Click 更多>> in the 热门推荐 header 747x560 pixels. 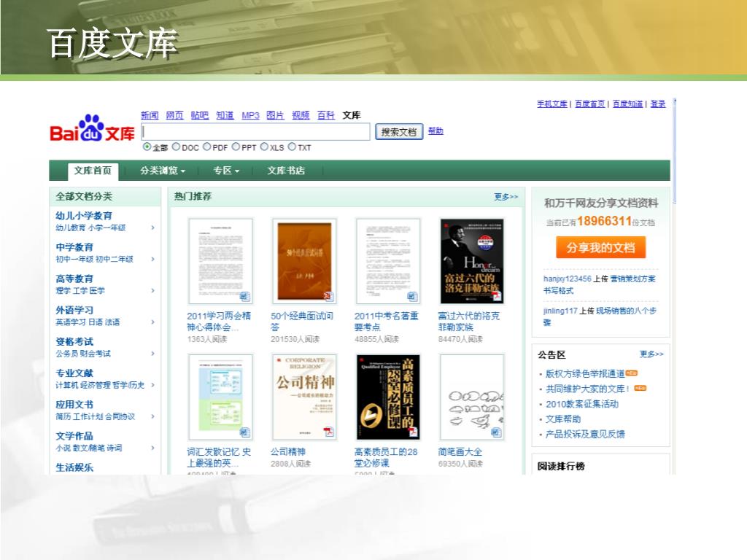pyautogui.click(x=506, y=197)
